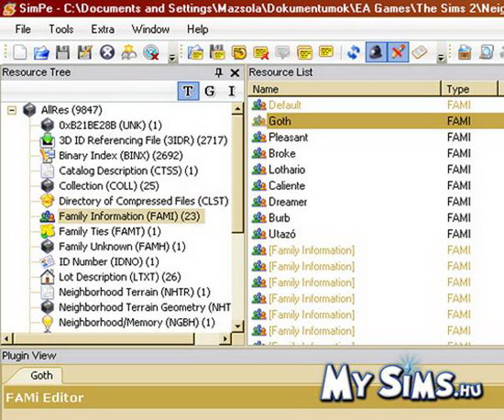This screenshot has height=420, width=504.
Task: Click the yellow window layout icon
Action: click(x=304, y=52)
